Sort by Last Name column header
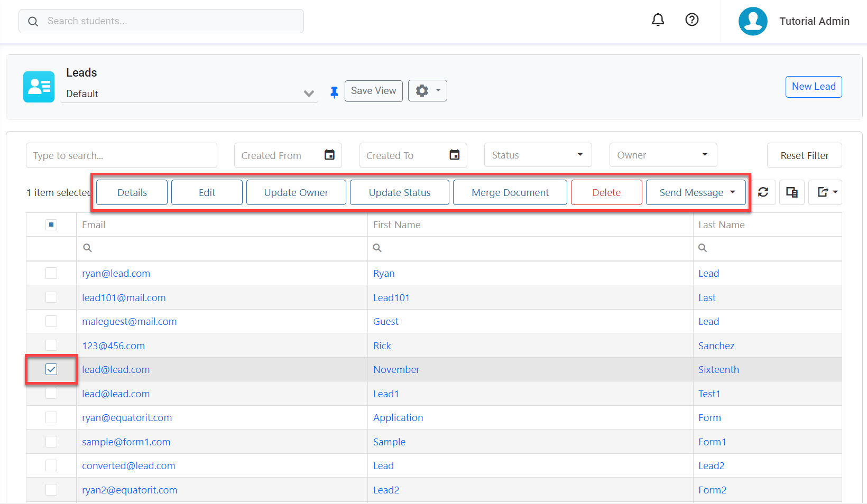 pos(722,225)
